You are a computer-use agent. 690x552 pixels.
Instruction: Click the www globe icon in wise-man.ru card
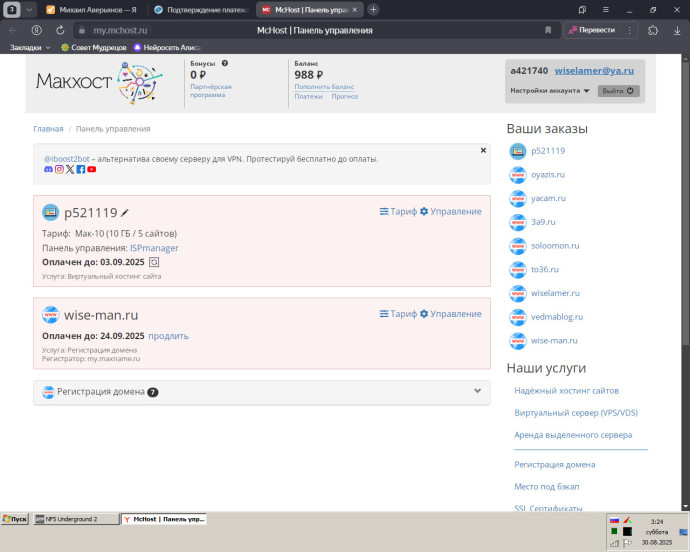[51, 315]
